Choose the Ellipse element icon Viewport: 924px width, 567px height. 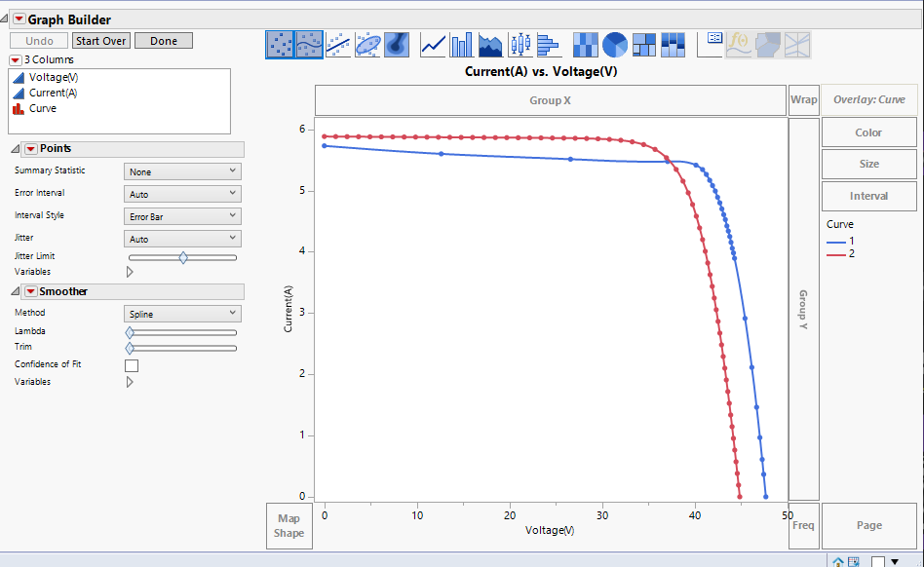pos(367,45)
